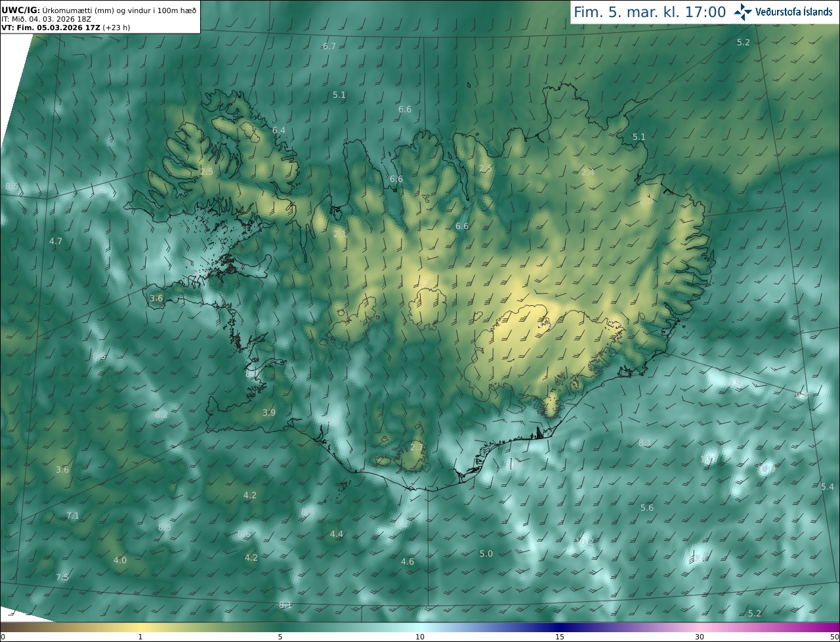840x642 pixels.
Task: Click the 4.4 value label on the map
Action: [337, 534]
